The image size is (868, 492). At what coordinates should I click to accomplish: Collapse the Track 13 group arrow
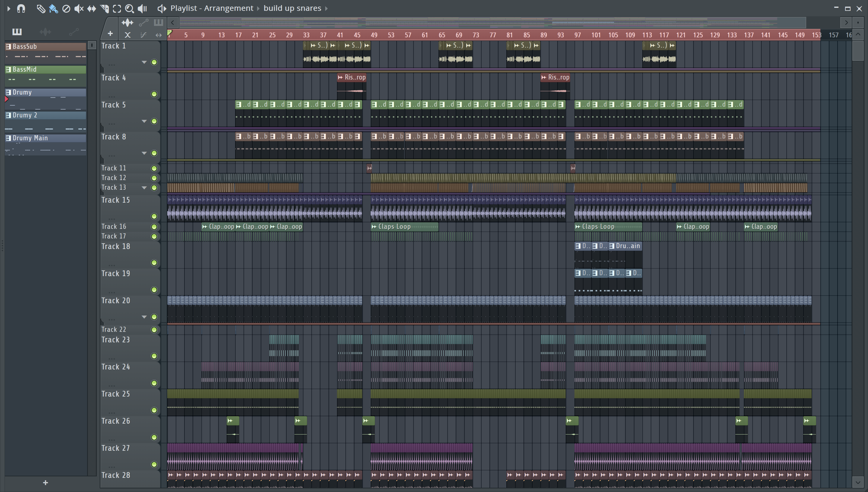[144, 188]
